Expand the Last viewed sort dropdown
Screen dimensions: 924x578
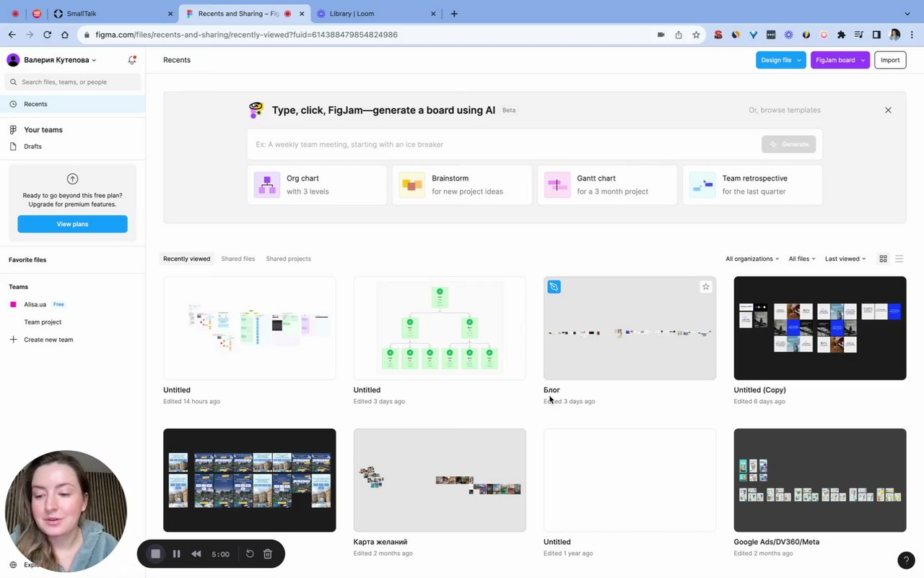click(x=845, y=259)
